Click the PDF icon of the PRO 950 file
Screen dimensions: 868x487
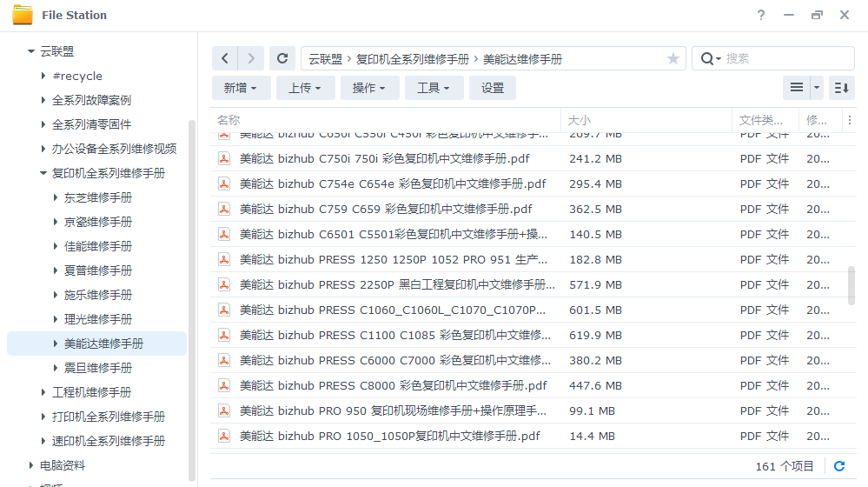[224, 411]
